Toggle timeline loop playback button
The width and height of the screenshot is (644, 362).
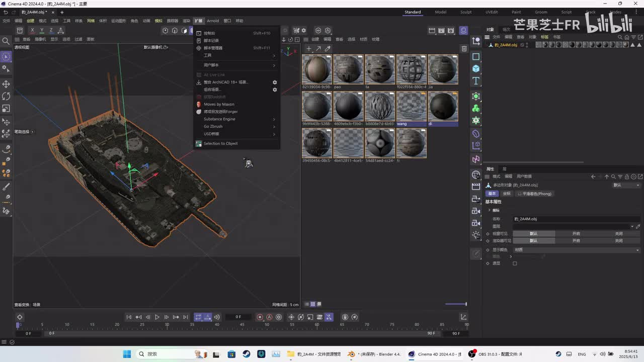198,317
